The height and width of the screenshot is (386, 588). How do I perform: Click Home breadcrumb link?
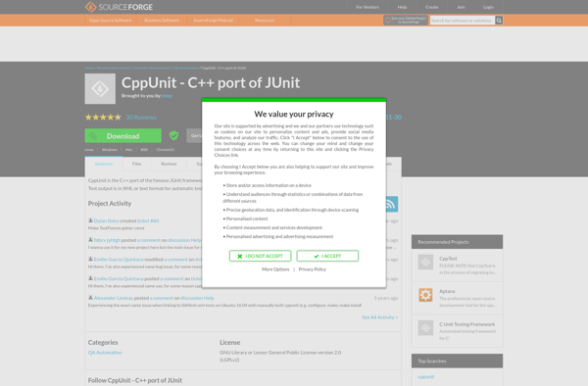tap(89, 68)
